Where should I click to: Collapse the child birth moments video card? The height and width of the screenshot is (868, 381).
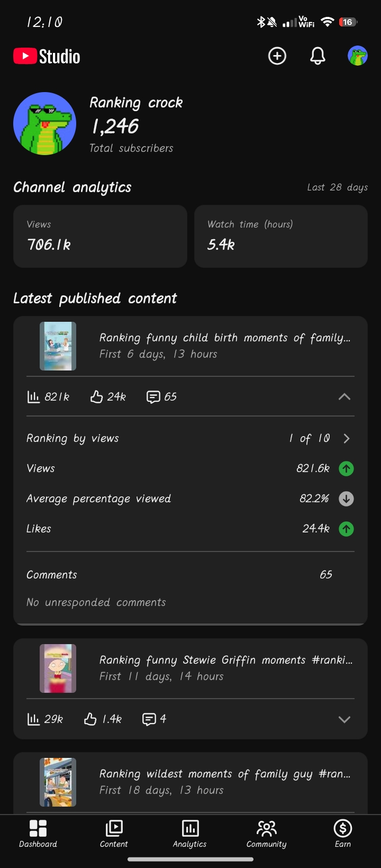point(344,397)
